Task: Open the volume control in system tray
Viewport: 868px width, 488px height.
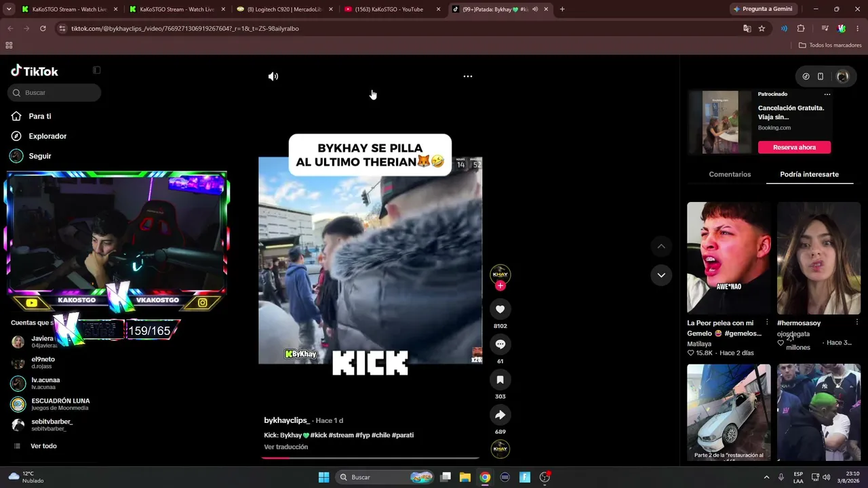Action: (x=826, y=477)
